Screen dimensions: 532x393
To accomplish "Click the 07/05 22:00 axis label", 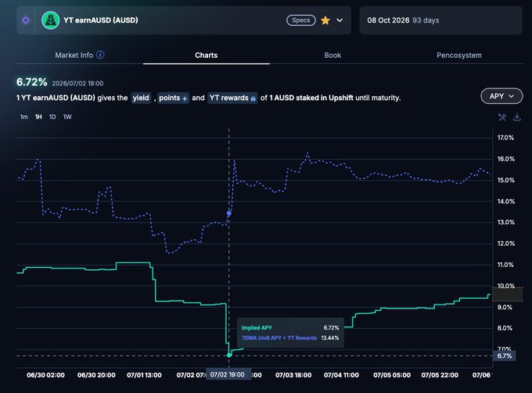I will point(440,375).
